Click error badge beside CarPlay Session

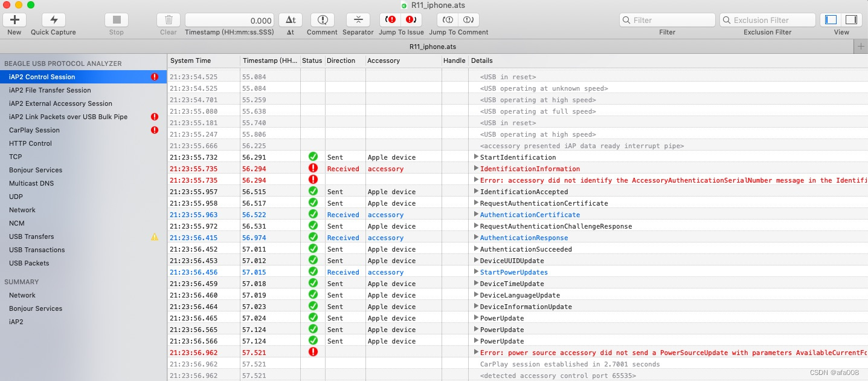tap(155, 130)
